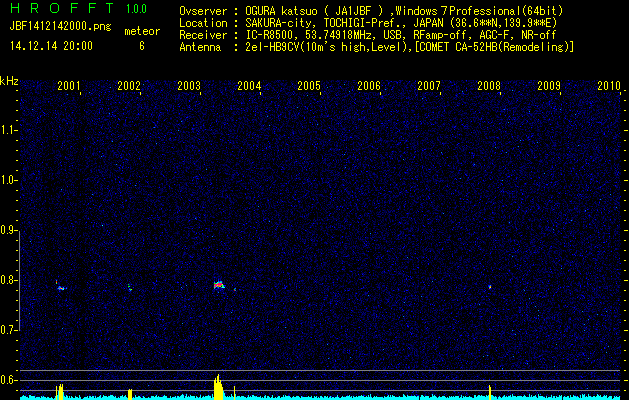Click the Antenna line 2el-HB9CV
This screenshot has height=400, width=629.
377,47
